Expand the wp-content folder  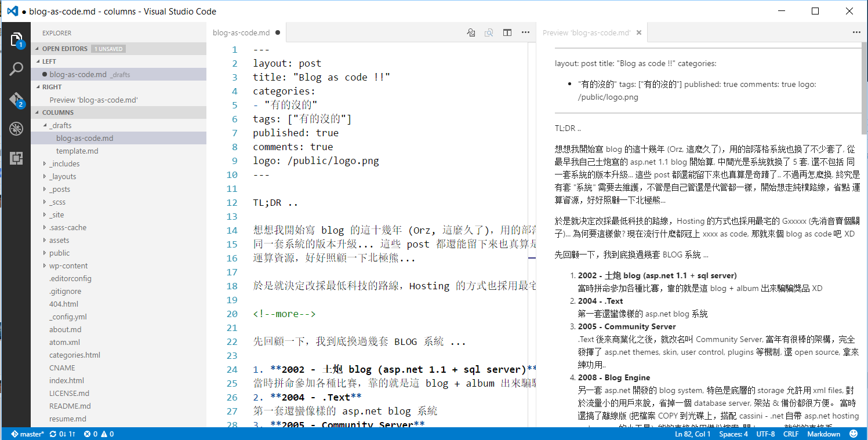tap(68, 266)
